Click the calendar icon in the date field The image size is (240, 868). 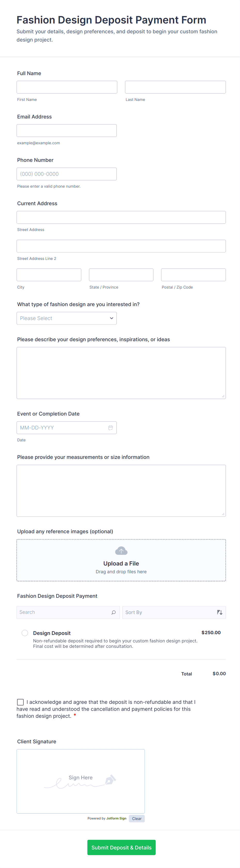(x=110, y=428)
